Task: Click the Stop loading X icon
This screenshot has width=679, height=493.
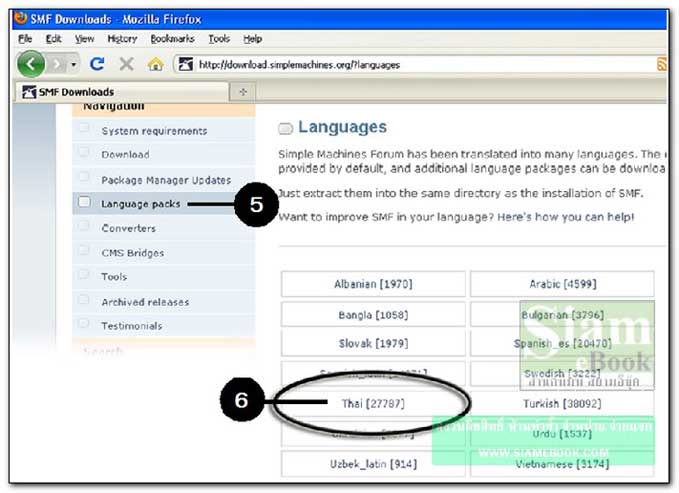Action: (x=126, y=65)
